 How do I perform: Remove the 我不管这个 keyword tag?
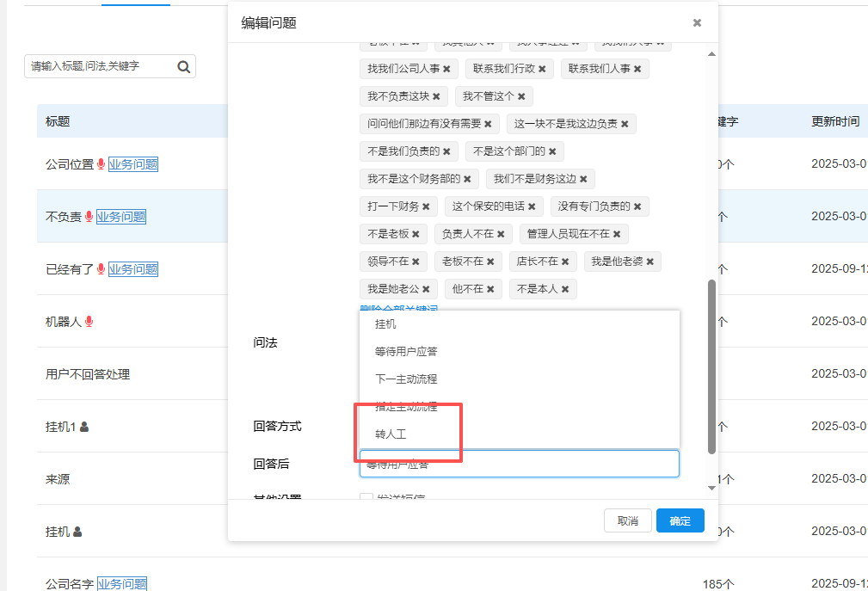coord(521,97)
